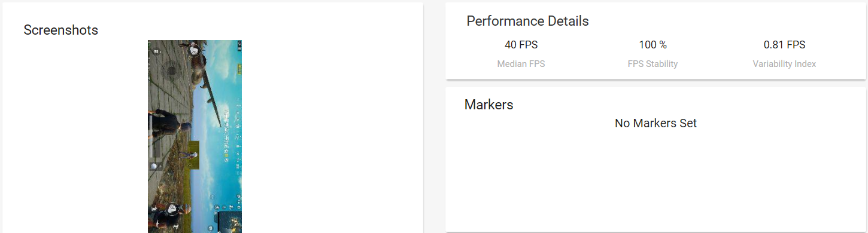Select the Performance Details heading
The width and height of the screenshot is (868, 233).
tap(527, 21)
